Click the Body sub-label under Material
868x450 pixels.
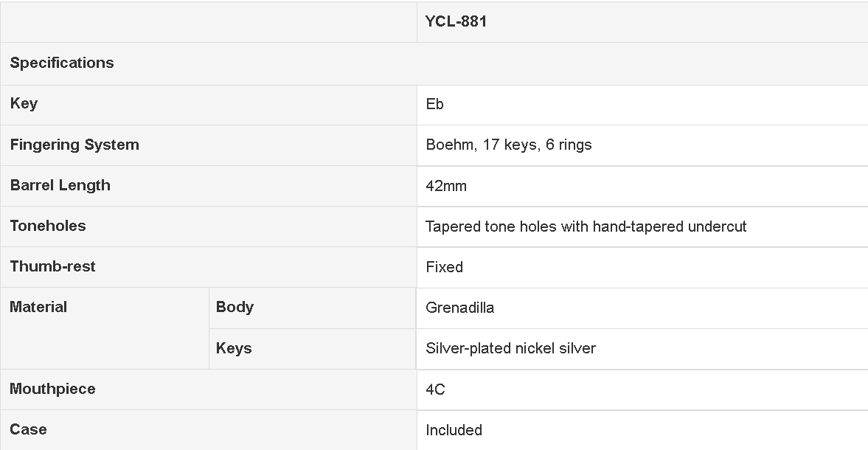(x=235, y=307)
